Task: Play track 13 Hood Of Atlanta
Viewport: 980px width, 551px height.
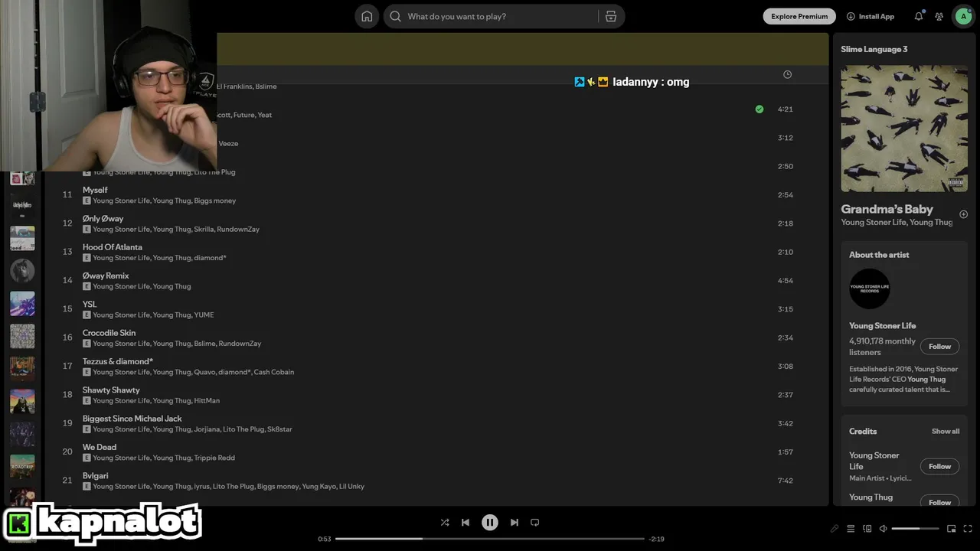Action: pyautogui.click(x=67, y=252)
